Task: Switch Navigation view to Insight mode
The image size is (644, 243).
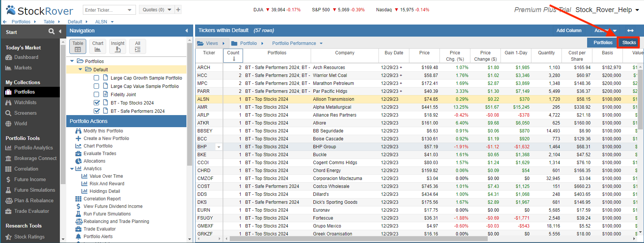Action: click(x=118, y=46)
